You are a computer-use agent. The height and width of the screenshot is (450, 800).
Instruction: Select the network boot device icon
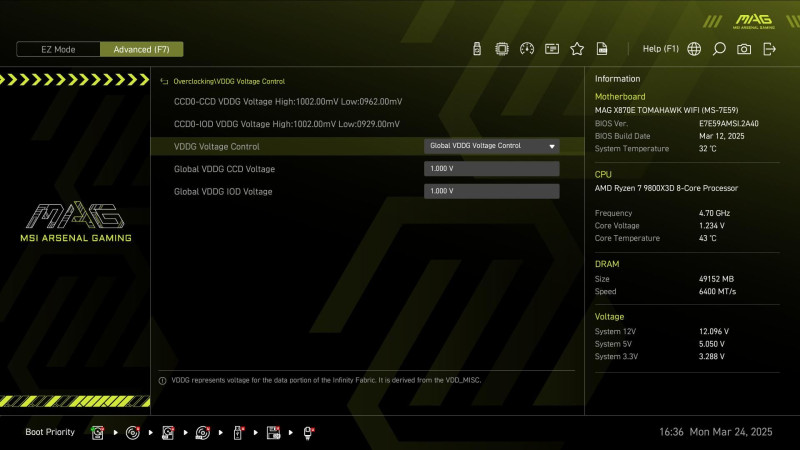point(309,433)
